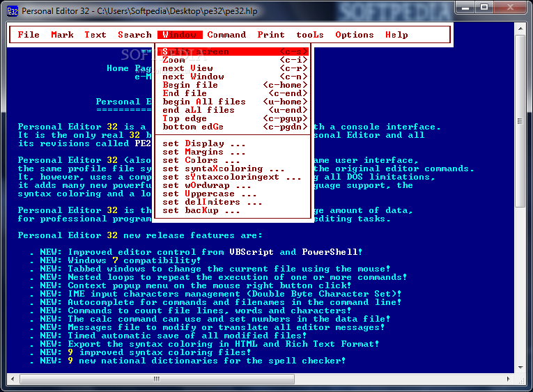
Task: Open the Help menu
Action: (x=396, y=35)
